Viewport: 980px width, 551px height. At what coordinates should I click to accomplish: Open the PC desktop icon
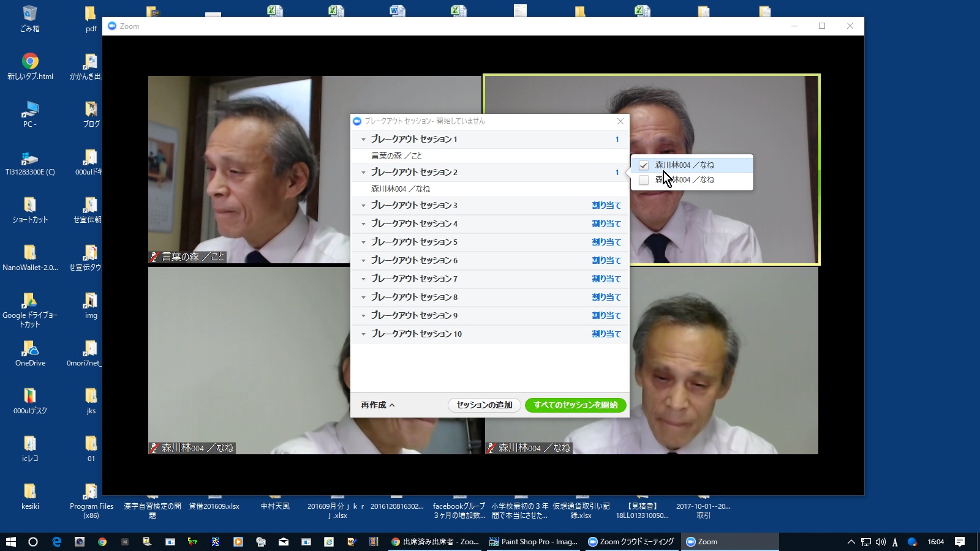point(30,114)
